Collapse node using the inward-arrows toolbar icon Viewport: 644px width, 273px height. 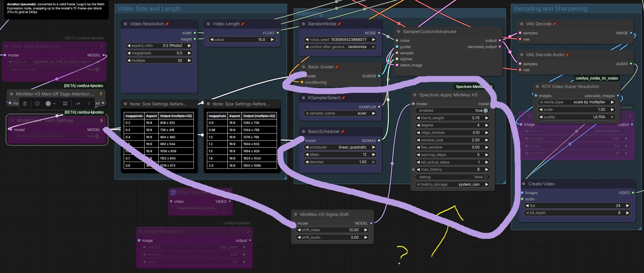(65, 104)
